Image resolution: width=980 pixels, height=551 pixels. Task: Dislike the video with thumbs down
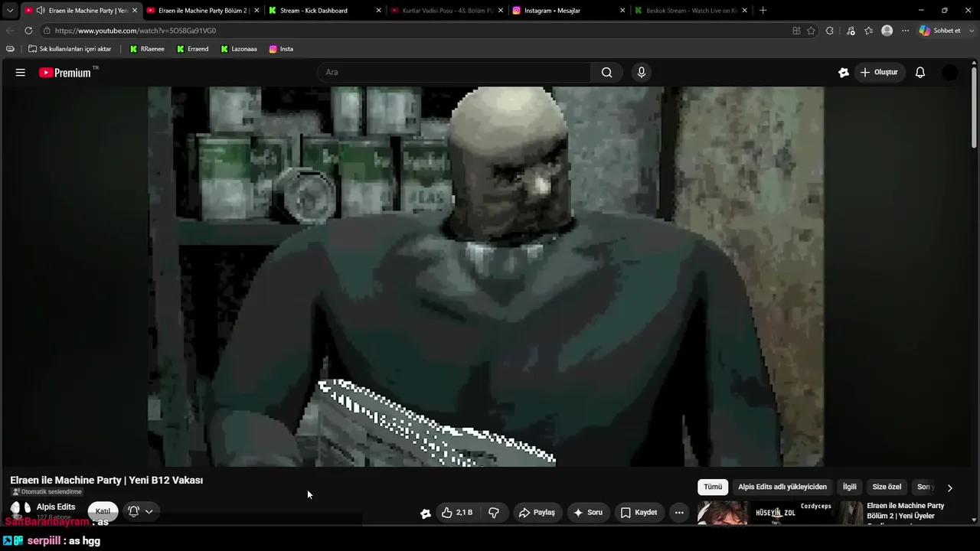(494, 513)
